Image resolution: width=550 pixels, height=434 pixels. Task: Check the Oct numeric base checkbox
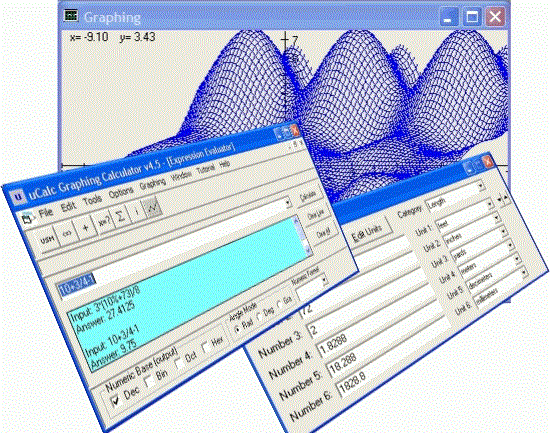(x=179, y=363)
